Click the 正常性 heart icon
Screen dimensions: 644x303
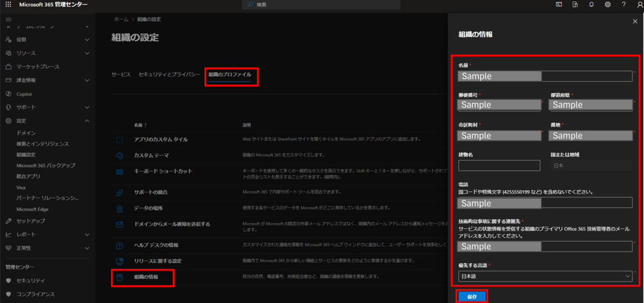[x=8, y=248]
